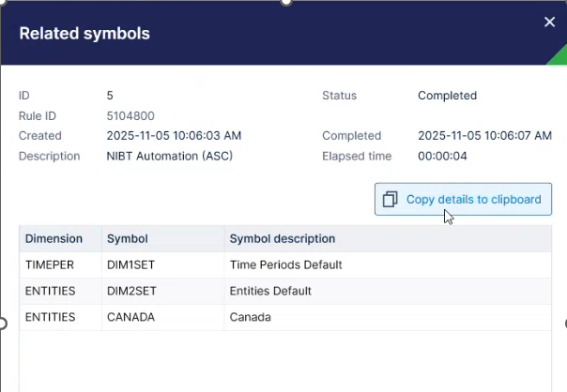This screenshot has height=392, width=567.
Task: Select the DIM2SET symbol cell
Action: click(x=131, y=292)
